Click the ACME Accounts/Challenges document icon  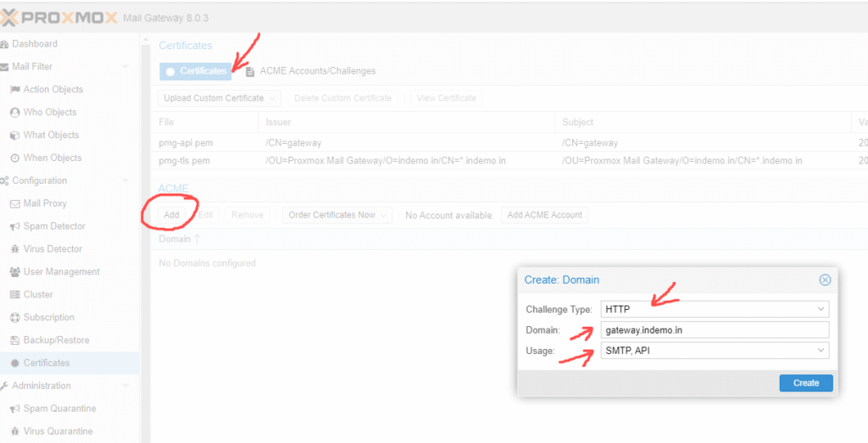250,71
